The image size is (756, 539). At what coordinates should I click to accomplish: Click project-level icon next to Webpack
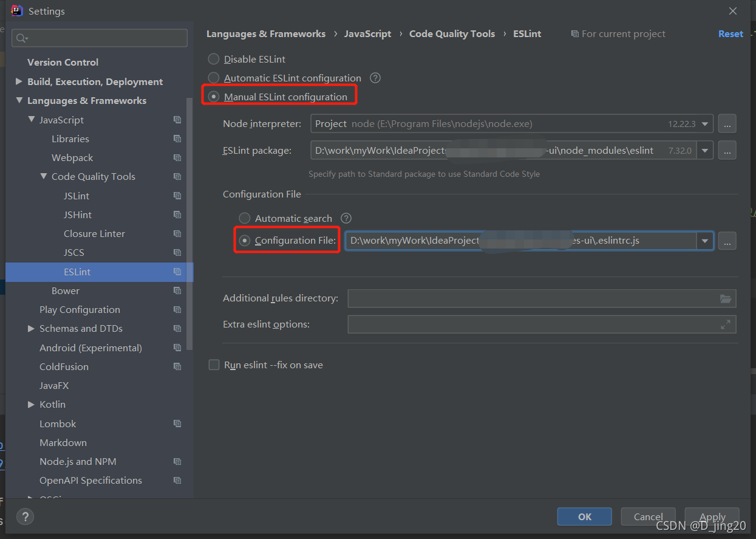(177, 157)
